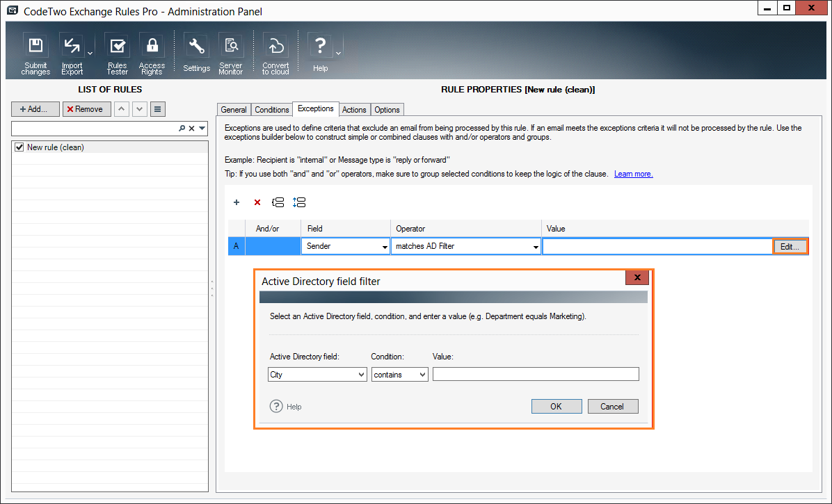The width and height of the screenshot is (832, 504).
Task: Click the Convert to cloud icon
Action: pyautogui.click(x=275, y=54)
